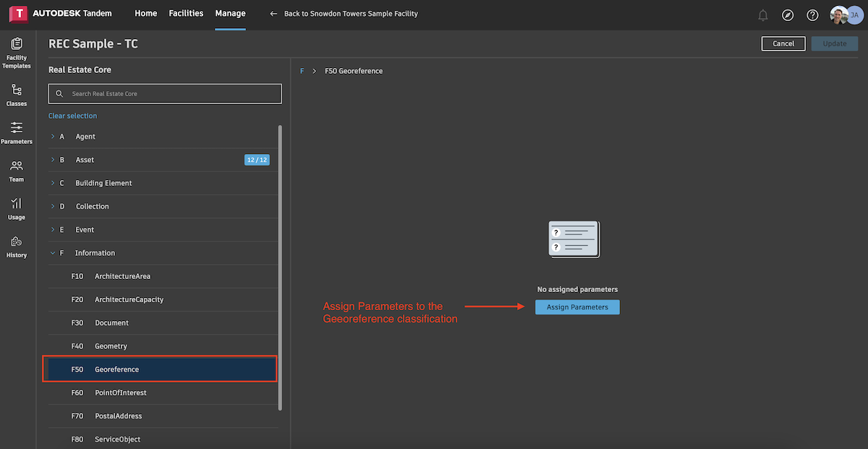Open History in sidebar

click(x=17, y=247)
